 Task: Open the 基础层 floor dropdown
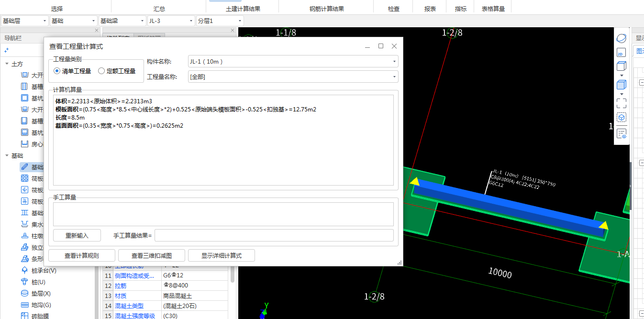[24, 21]
